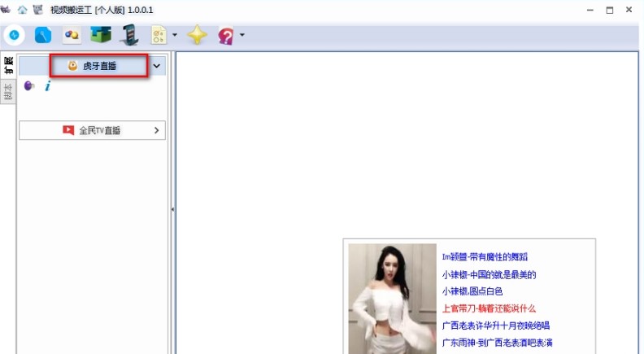Screen dimensions: 644x354
Task: Open link 小辣椒-中国的就是最美的
Action: pos(489,274)
